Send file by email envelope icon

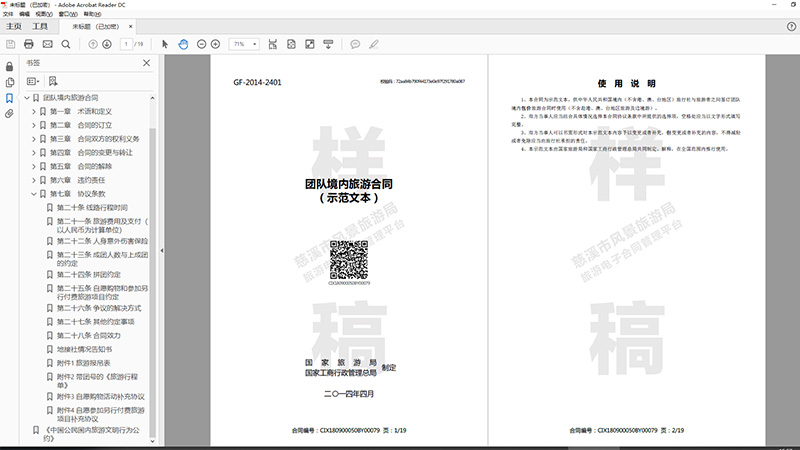click(x=47, y=44)
